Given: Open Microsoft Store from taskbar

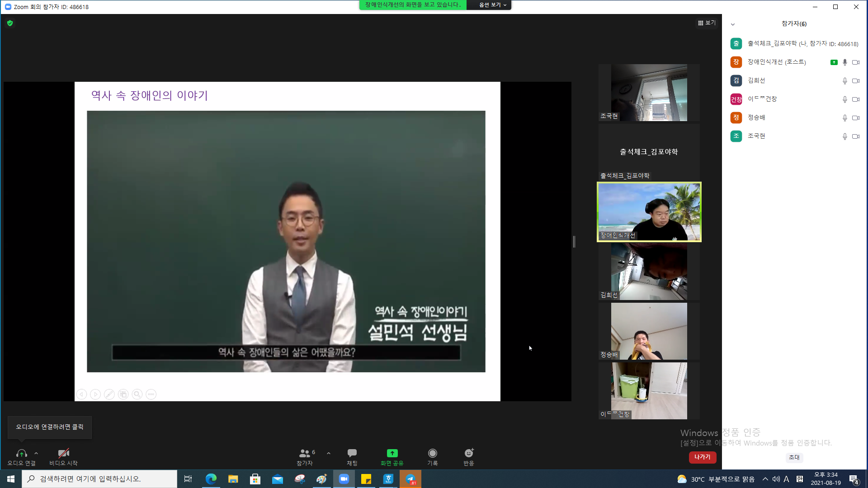Looking at the screenshot, I should click(x=255, y=479).
